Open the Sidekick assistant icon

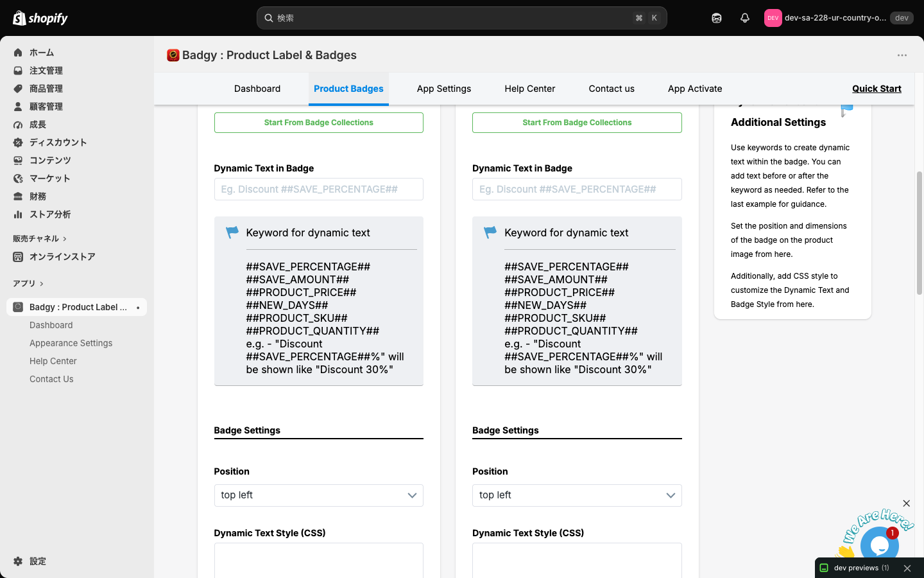pyautogui.click(x=717, y=18)
